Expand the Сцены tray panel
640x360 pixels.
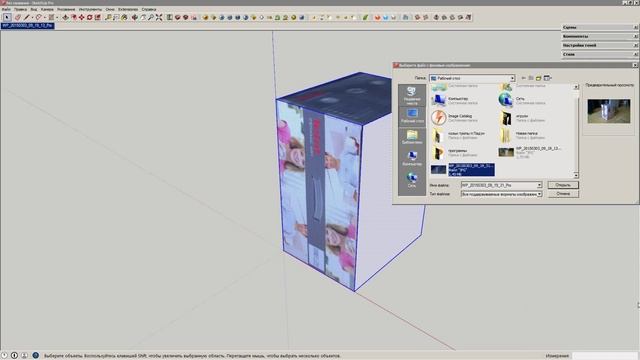pos(599,27)
